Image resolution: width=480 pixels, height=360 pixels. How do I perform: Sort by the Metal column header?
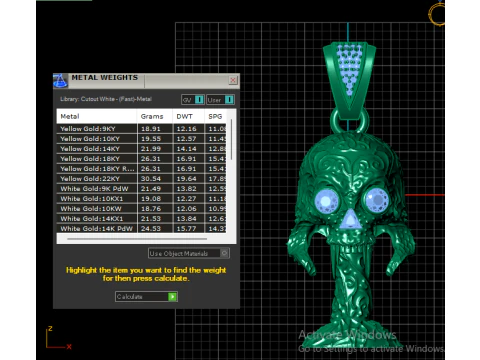pyautogui.click(x=97, y=116)
